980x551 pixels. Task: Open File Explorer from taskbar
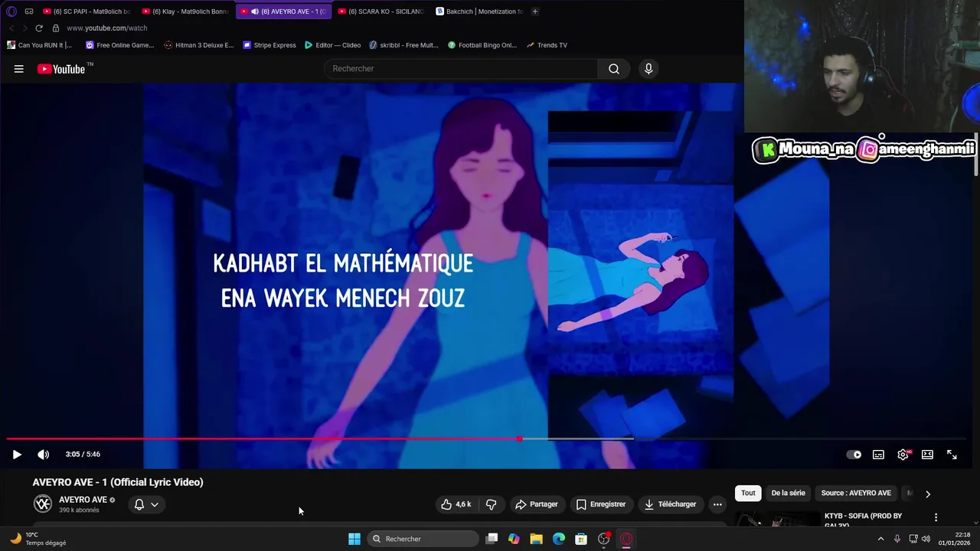[x=536, y=539]
